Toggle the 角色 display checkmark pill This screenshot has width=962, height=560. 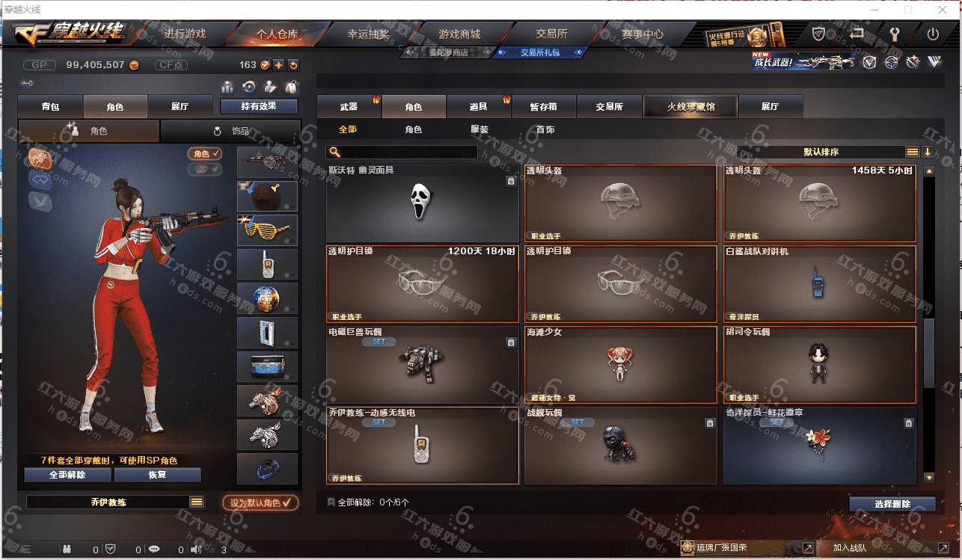(204, 153)
